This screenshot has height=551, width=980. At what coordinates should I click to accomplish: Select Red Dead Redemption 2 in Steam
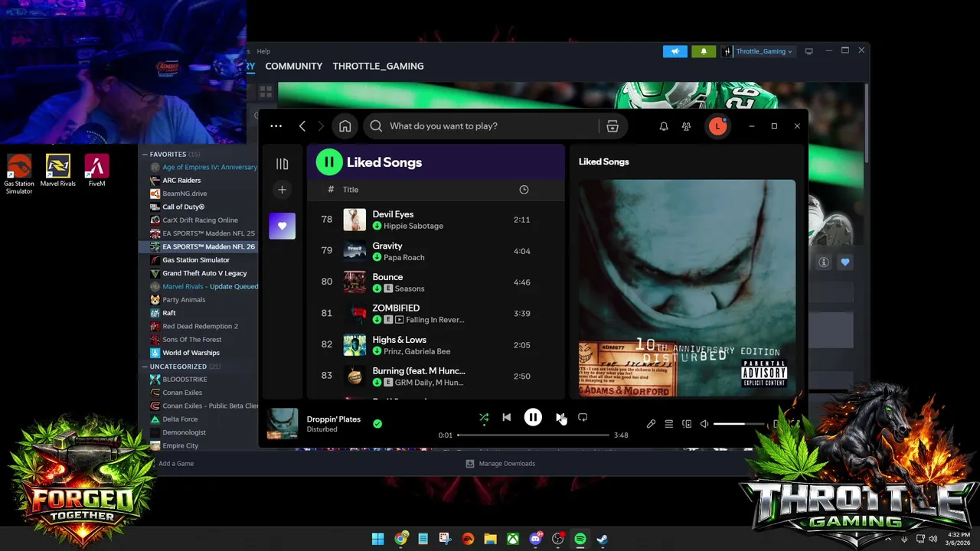pos(200,326)
